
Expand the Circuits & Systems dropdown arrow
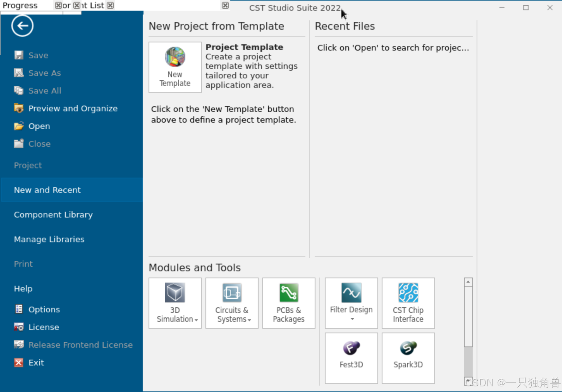(x=249, y=320)
